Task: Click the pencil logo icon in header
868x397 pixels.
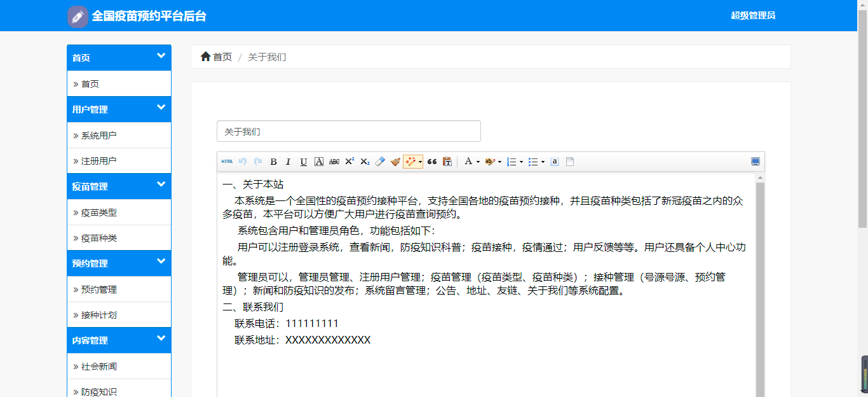Action: (78, 16)
